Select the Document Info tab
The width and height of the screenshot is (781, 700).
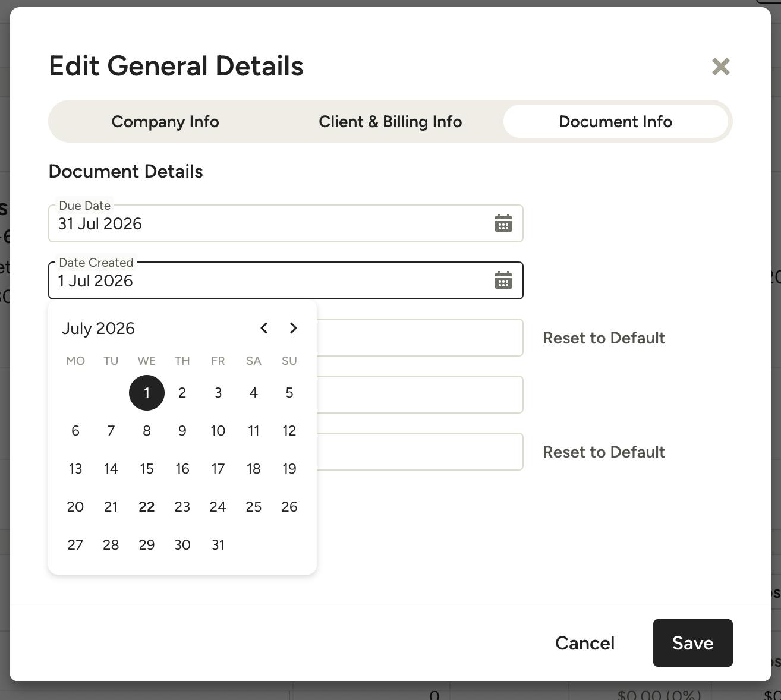tap(615, 121)
